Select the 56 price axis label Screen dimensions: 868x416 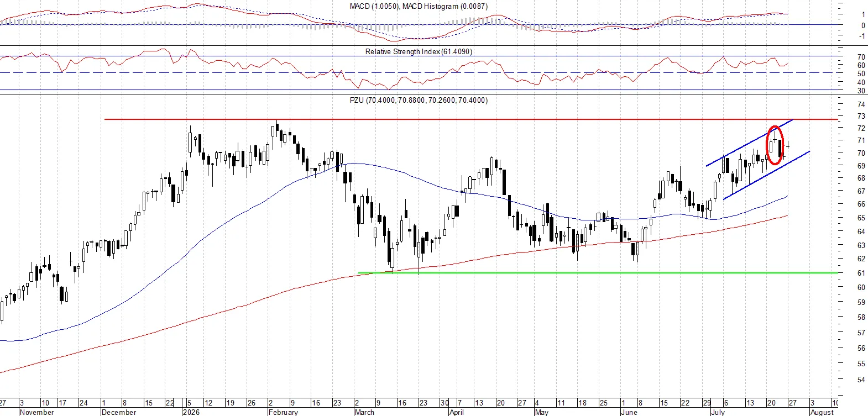(x=861, y=349)
